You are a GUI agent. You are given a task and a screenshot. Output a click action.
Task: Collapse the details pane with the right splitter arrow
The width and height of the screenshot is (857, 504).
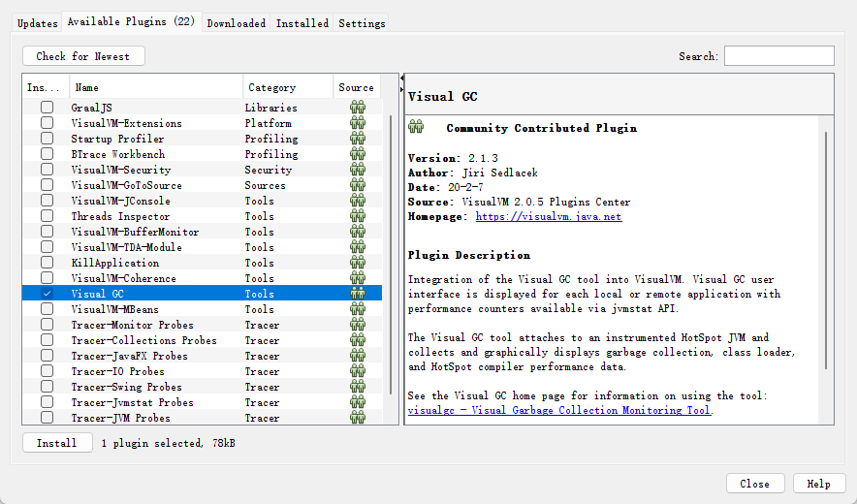tap(401, 89)
